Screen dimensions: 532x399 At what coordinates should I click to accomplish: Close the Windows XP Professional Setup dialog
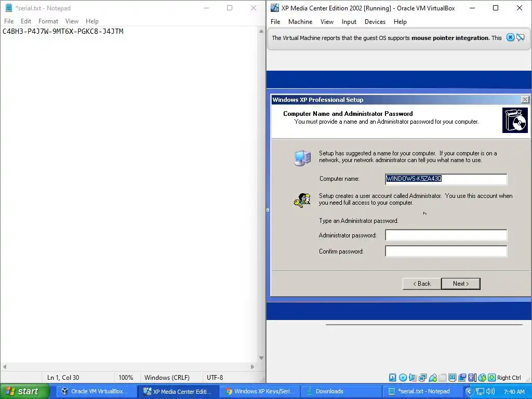pos(525,99)
